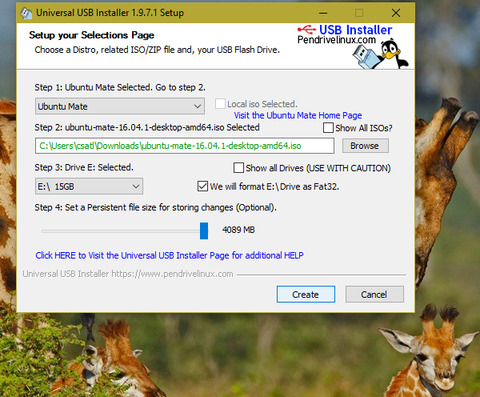This screenshot has height=397, width=480.
Task: Click the Create button
Action: tap(306, 294)
